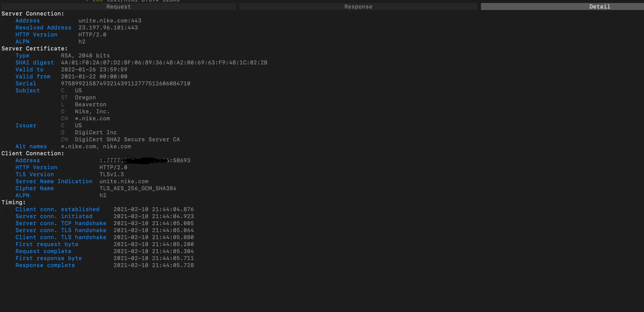Click the Valid from date value

tap(94, 77)
